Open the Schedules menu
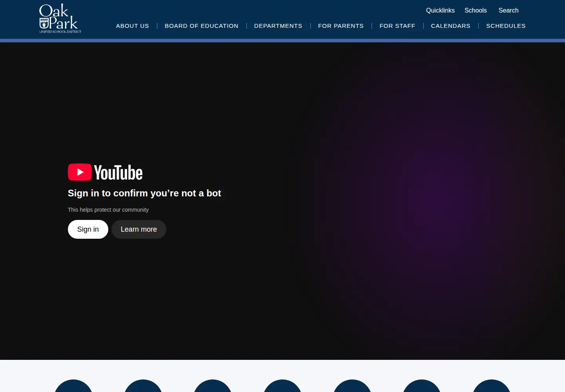The image size is (565, 392). tap(506, 26)
